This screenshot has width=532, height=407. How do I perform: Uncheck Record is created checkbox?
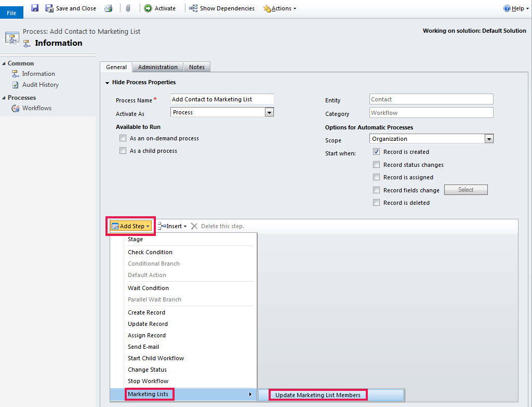coord(376,151)
